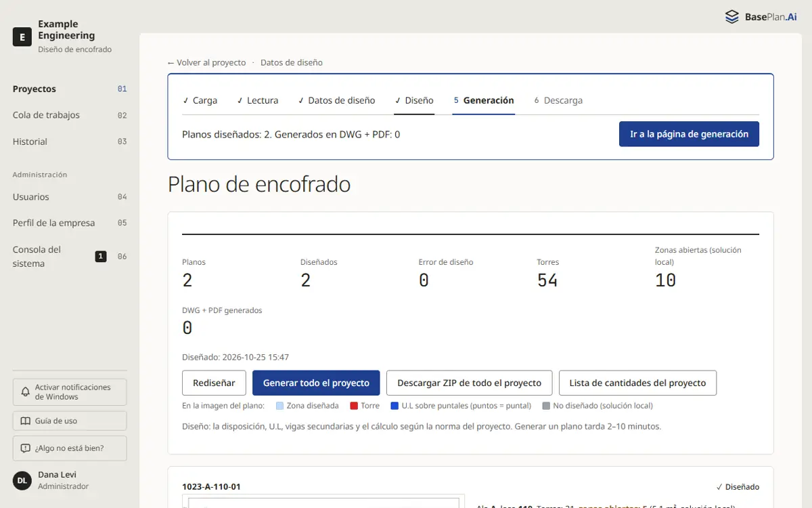Click the Diseñados count label

click(x=319, y=262)
